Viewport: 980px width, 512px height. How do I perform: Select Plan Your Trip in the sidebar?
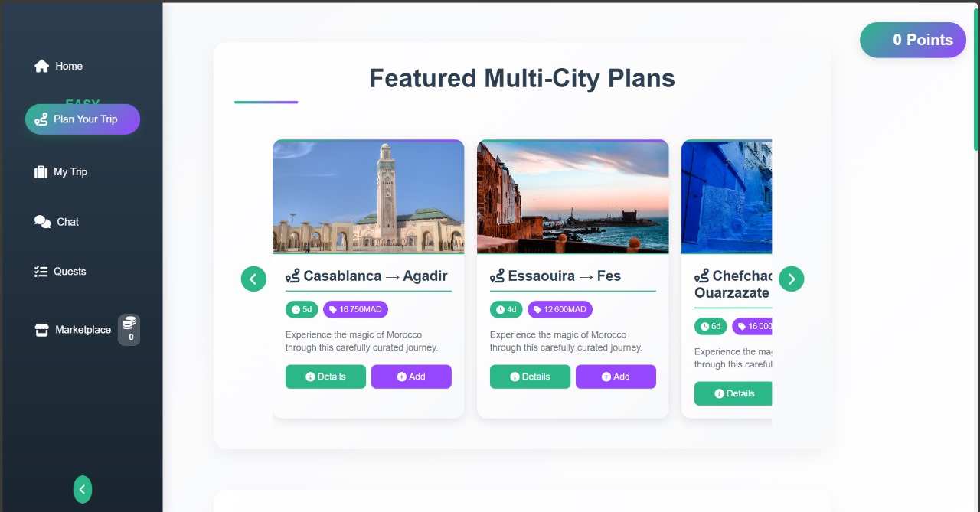tap(83, 119)
